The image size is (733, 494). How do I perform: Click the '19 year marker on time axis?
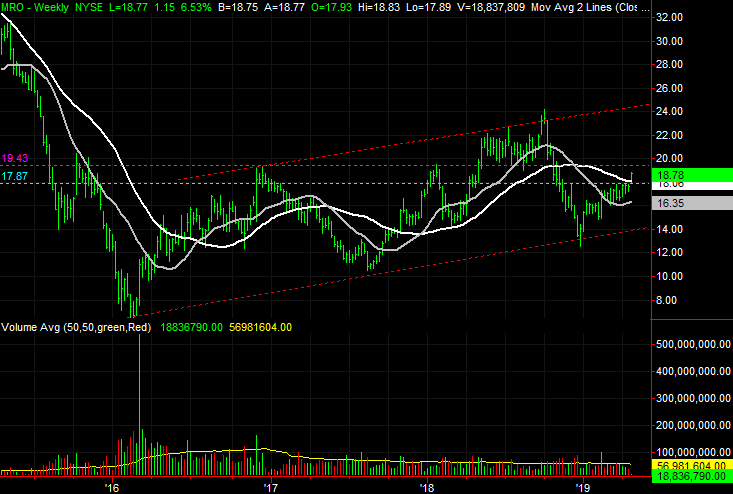(x=582, y=488)
